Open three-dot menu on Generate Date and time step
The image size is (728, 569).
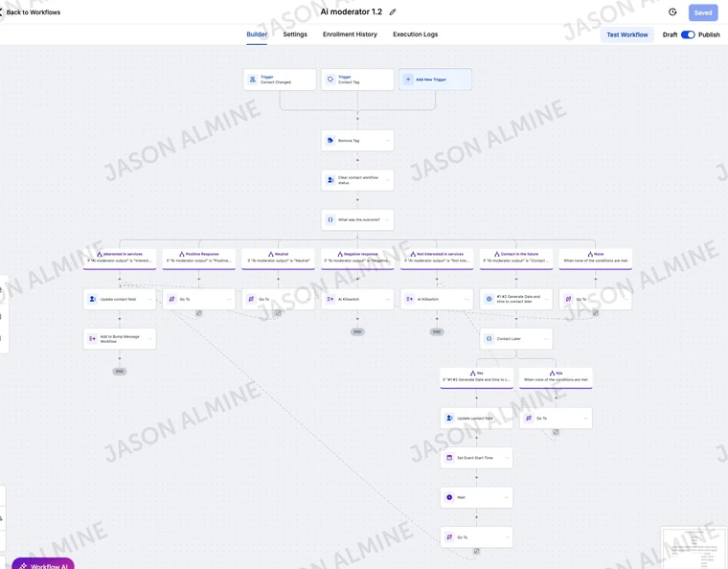546,299
